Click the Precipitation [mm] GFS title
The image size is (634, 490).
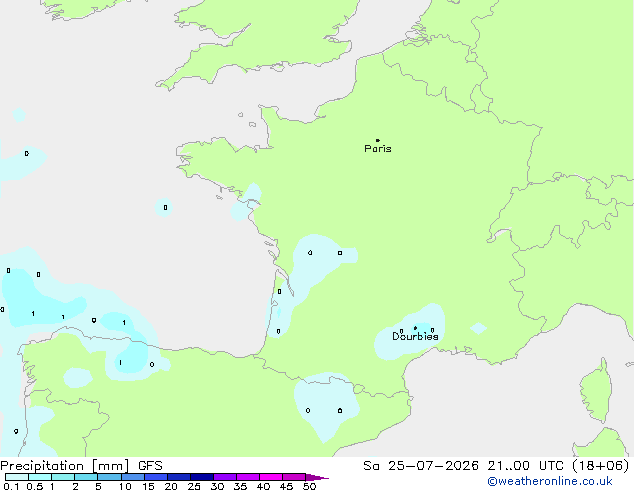point(81,466)
